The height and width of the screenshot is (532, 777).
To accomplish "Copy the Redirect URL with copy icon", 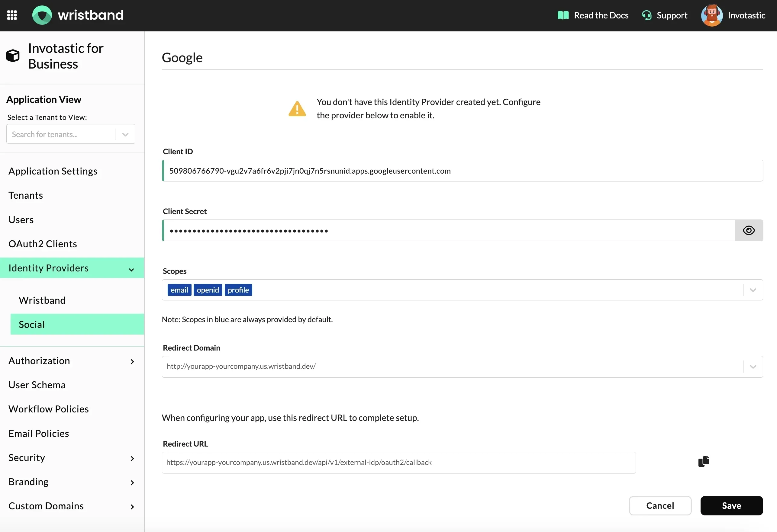I will (x=704, y=461).
